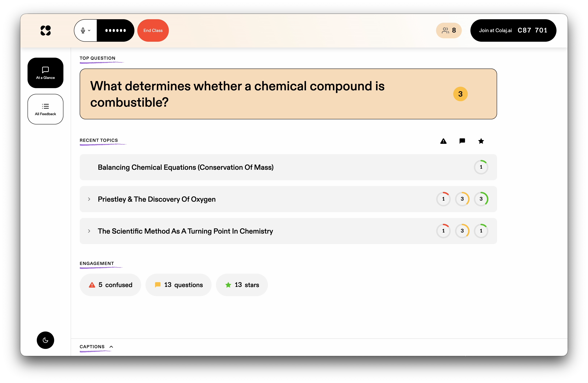This screenshot has width=588, height=383.
Task: Expand The Scientific Method topic row
Action: tap(89, 231)
